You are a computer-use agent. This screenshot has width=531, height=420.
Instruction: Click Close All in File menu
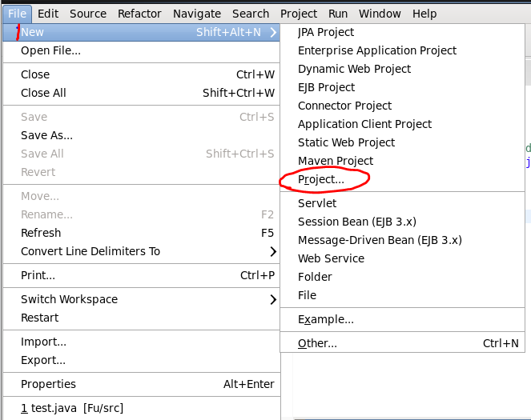[43, 93]
